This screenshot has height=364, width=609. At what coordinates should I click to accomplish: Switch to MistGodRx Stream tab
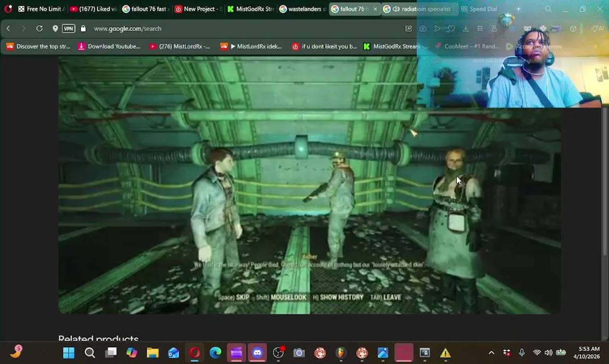250,9
